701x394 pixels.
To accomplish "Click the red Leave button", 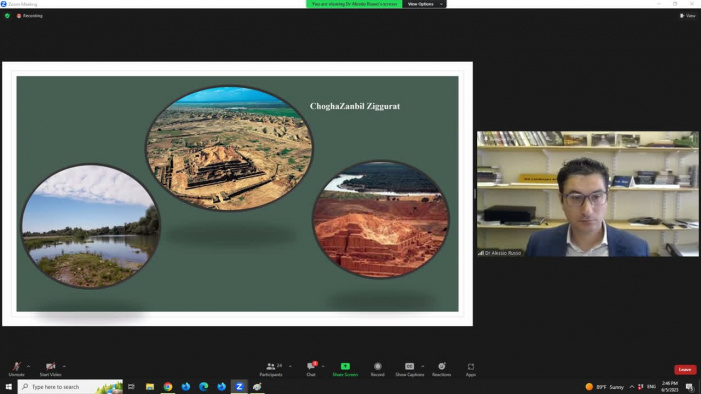I will 685,369.
